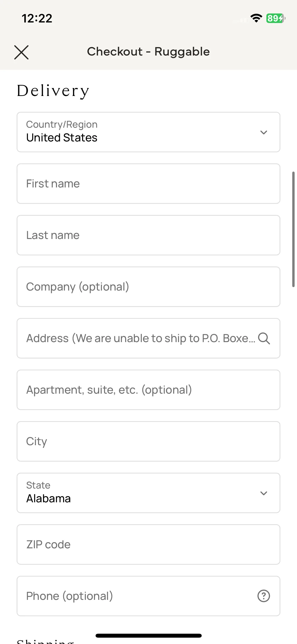This screenshot has height=644, width=297.
Task: Focus the First name field
Action: coord(148,184)
